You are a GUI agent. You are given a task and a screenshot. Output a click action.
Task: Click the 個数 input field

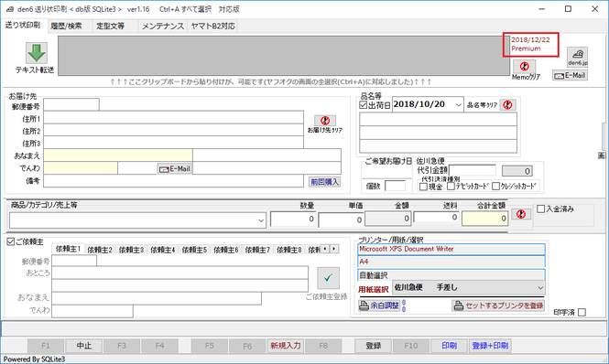(395, 186)
